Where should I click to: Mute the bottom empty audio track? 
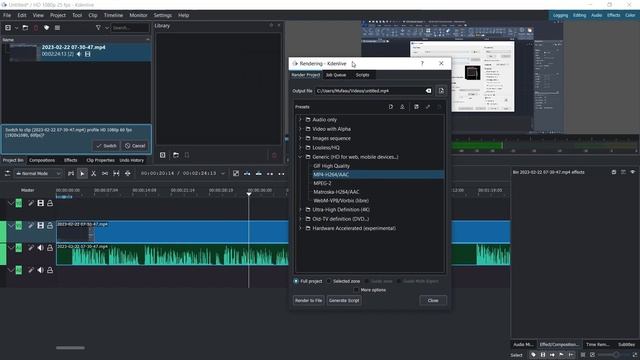(x=40, y=270)
